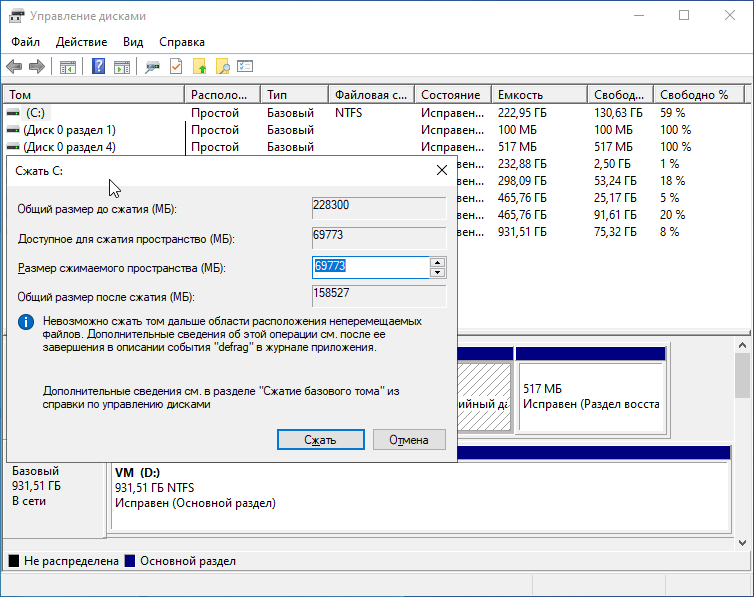Click the Отмена button
The width and height of the screenshot is (754, 597).
pos(409,440)
